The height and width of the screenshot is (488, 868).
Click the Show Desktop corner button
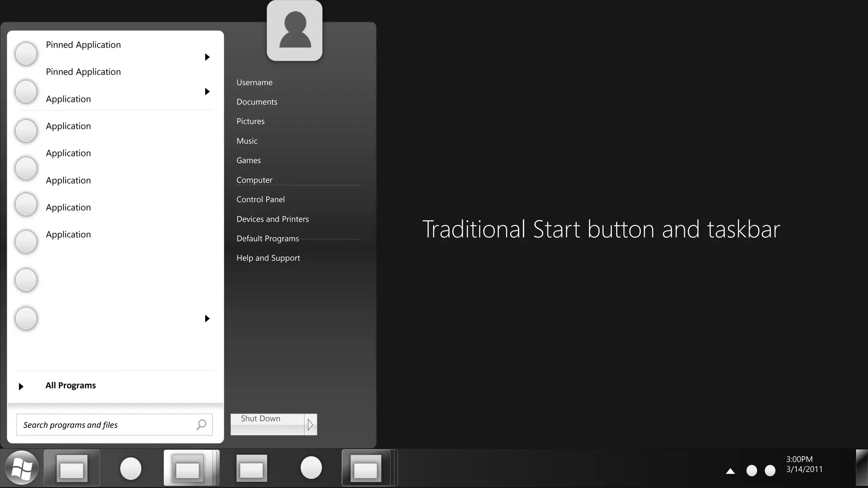coord(862,468)
